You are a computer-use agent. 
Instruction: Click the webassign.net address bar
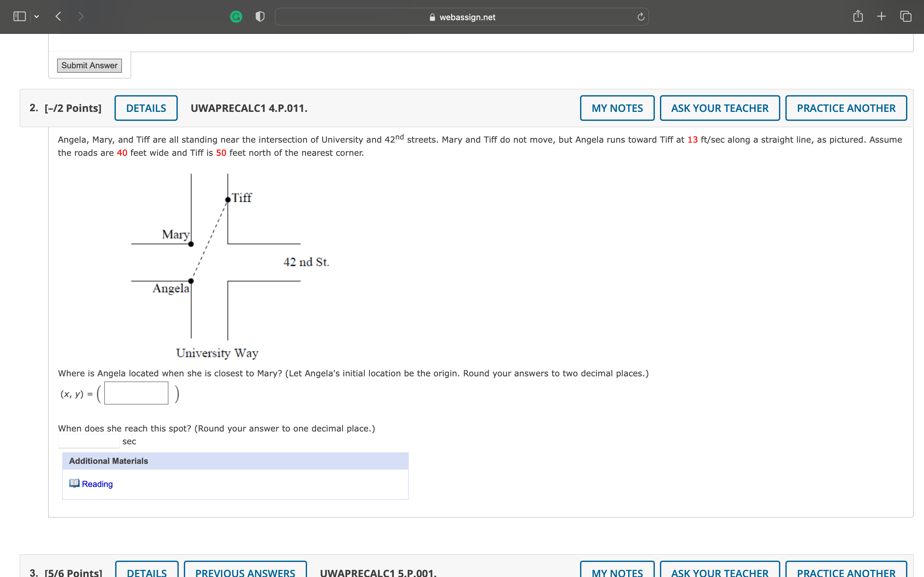462,17
